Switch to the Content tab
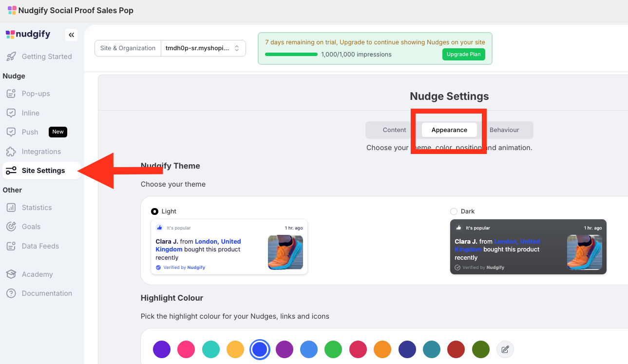The height and width of the screenshot is (364, 628). click(394, 130)
